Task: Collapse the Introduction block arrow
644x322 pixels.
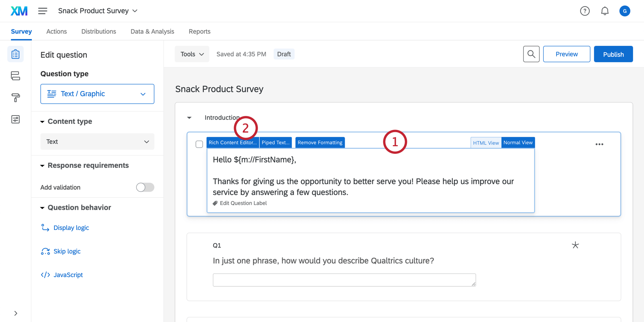Action: pos(189,118)
